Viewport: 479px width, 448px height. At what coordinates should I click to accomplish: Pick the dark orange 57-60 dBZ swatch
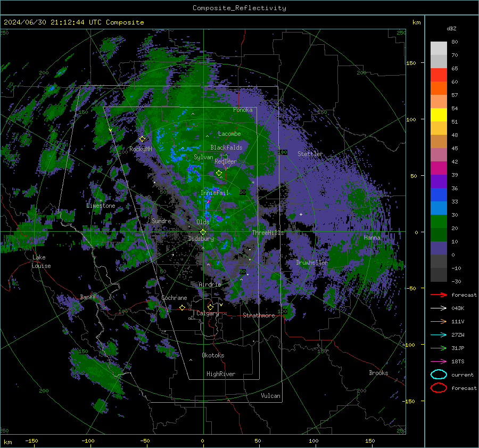pyautogui.click(x=439, y=88)
